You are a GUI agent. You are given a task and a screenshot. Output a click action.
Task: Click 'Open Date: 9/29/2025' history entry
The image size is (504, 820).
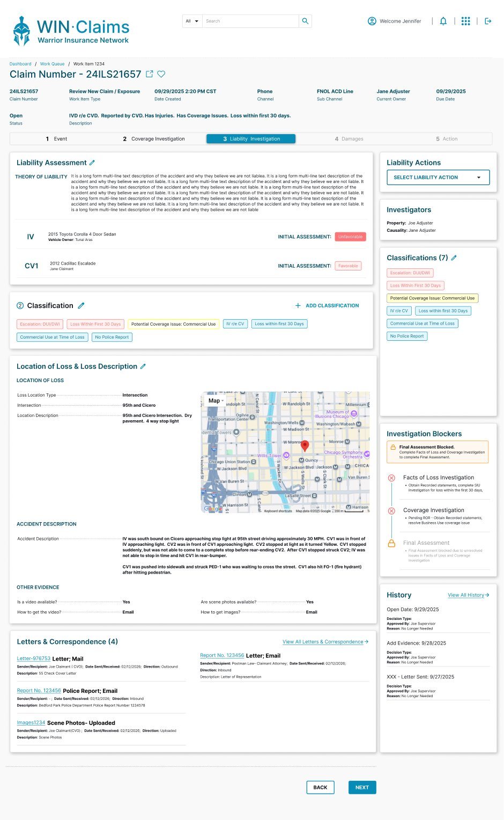tap(413, 610)
